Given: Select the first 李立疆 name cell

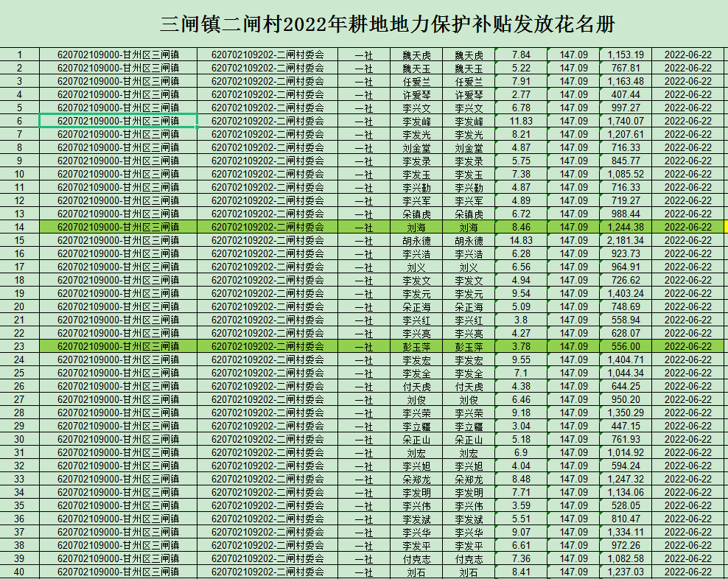Looking at the screenshot, I should coord(416,427).
